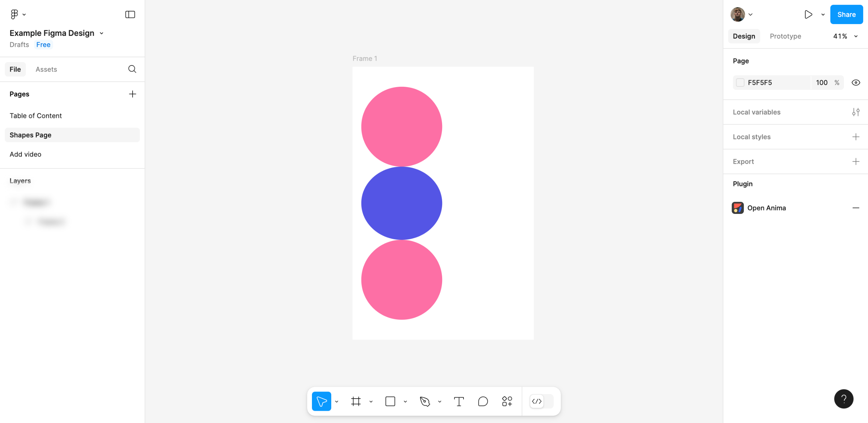Collapse the sidebar with the panel icon
This screenshot has height=423, width=868.
(x=130, y=14)
